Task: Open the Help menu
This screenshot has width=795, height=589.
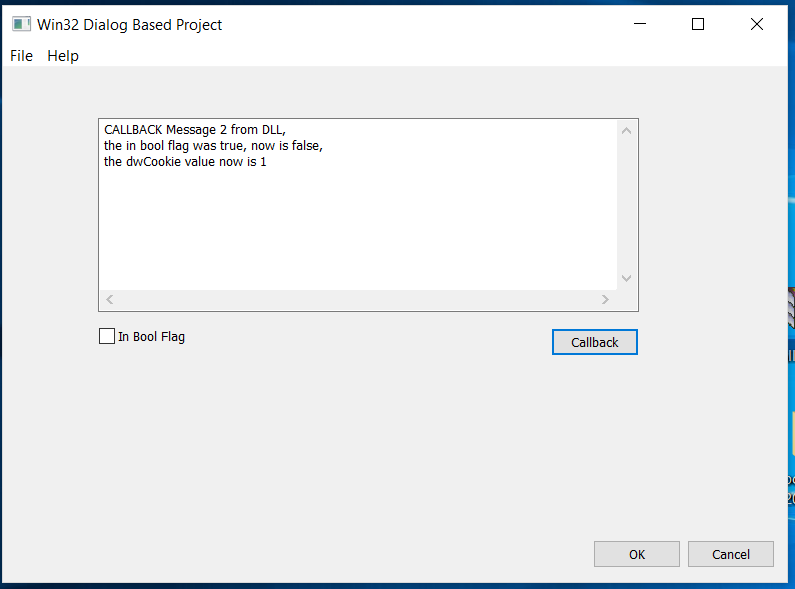Action: click(x=63, y=56)
